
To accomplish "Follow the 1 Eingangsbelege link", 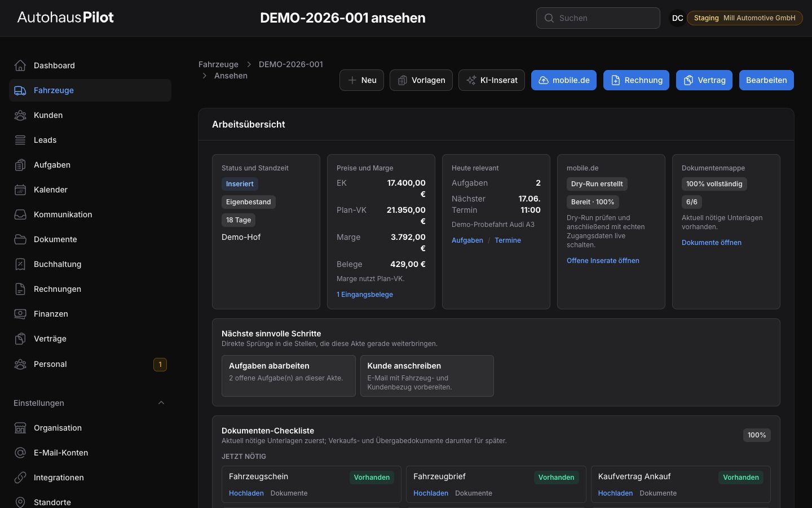I will (x=365, y=295).
